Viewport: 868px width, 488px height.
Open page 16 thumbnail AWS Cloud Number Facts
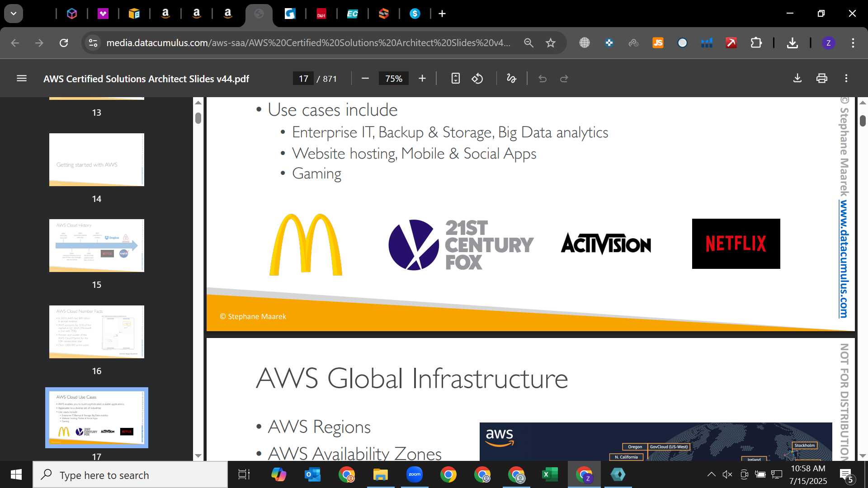point(97,332)
